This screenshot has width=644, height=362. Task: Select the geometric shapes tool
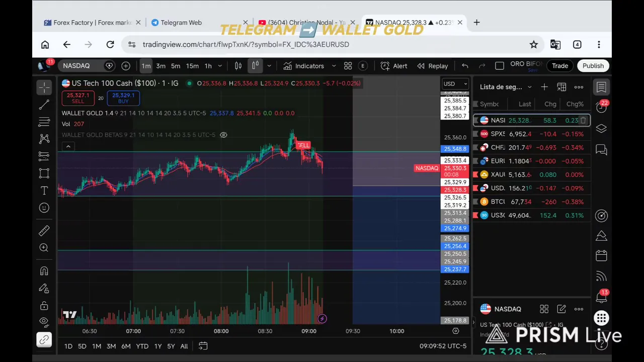coord(44,173)
